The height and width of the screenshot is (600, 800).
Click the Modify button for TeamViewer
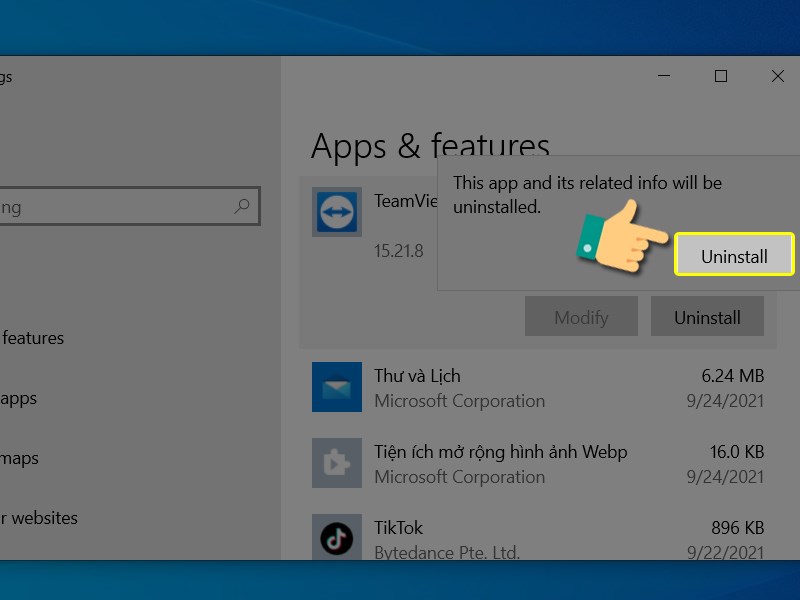coord(582,316)
